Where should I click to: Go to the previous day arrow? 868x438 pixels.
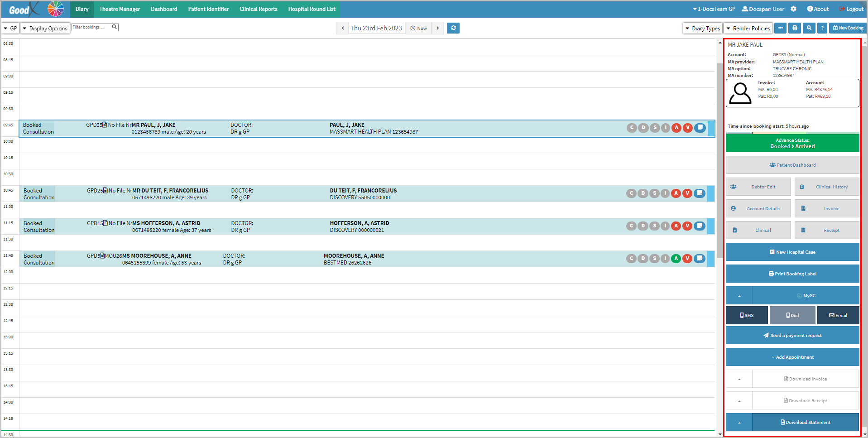343,28
